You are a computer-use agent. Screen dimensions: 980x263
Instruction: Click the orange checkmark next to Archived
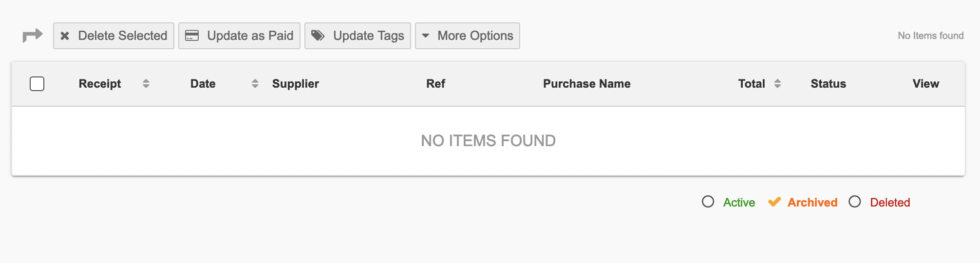(x=774, y=202)
